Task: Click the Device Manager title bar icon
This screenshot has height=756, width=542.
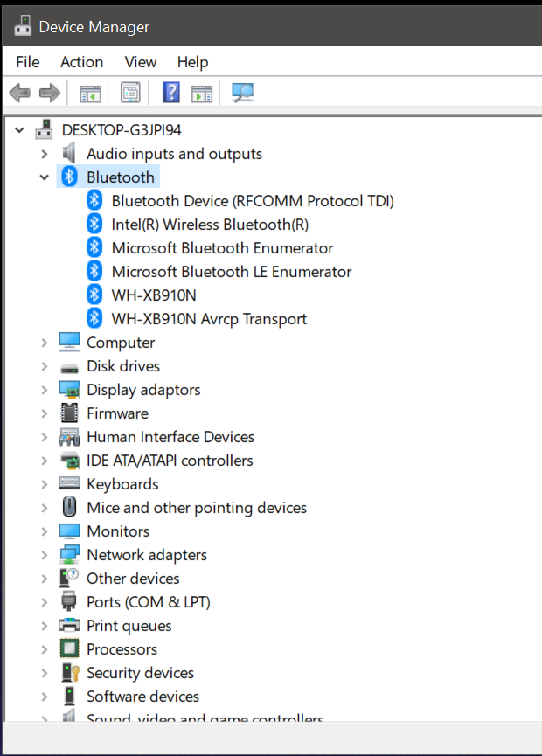Action: pyautogui.click(x=23, y=26)
